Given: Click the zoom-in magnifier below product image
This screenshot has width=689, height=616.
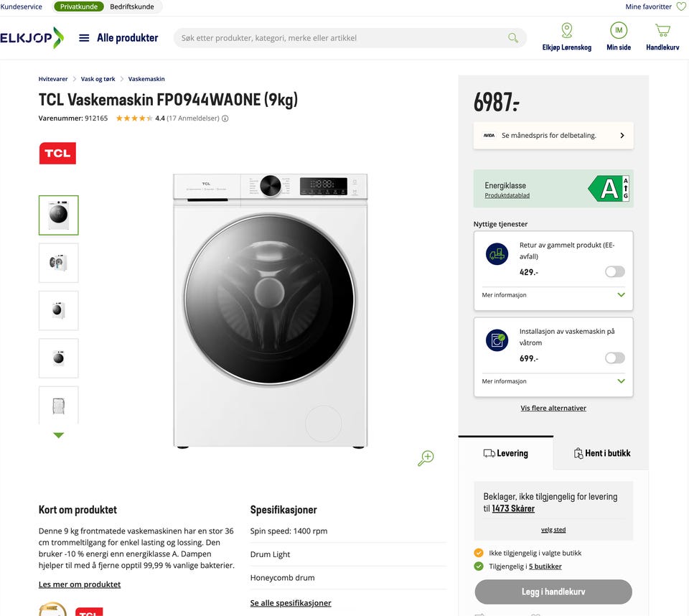Looking at the screenshot, I should (426, 458).
